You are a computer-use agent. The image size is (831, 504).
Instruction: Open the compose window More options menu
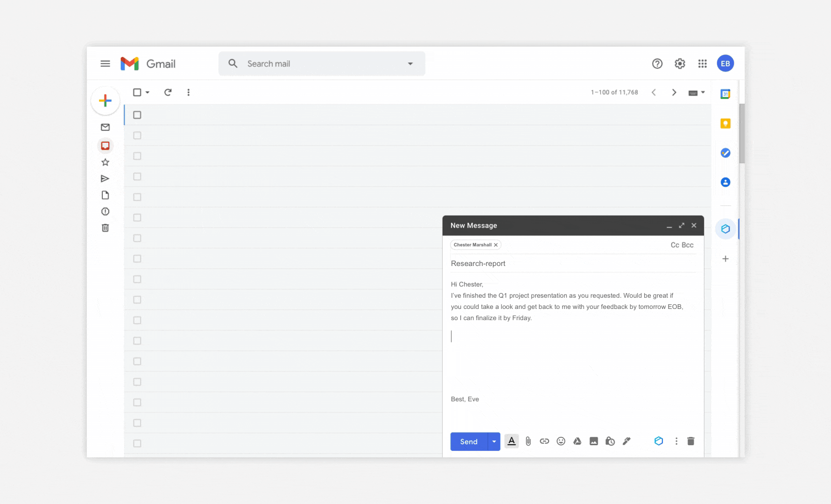(x=676, y=441)
